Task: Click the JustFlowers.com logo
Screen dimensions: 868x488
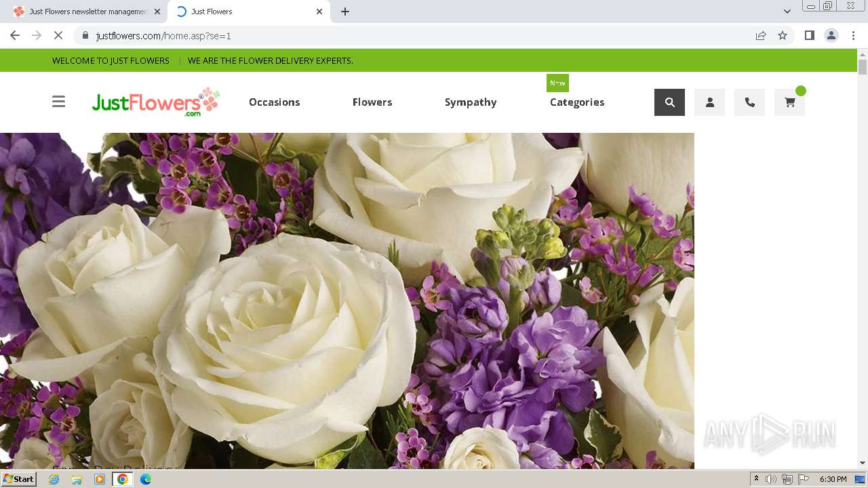Action: click(156, 102)
